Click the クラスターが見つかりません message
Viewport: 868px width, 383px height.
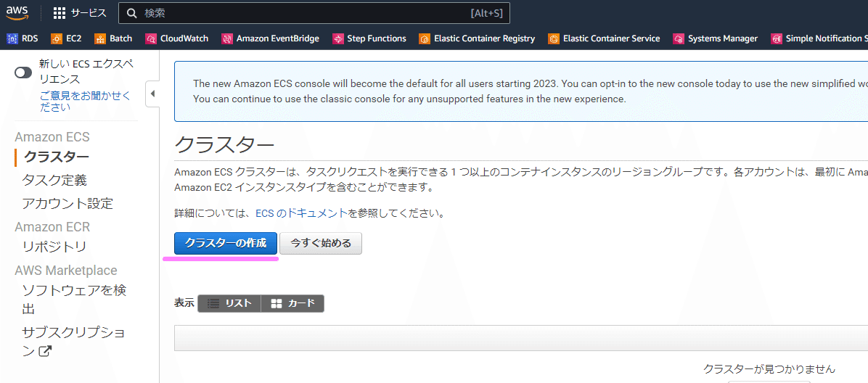pyautogui.click(x=769, y=368)
